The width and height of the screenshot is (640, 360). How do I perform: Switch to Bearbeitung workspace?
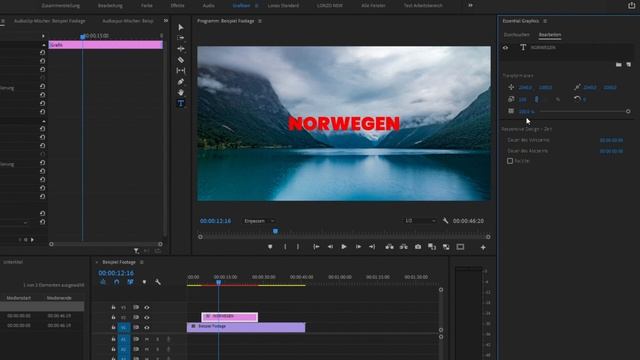(x=110, y=6)
